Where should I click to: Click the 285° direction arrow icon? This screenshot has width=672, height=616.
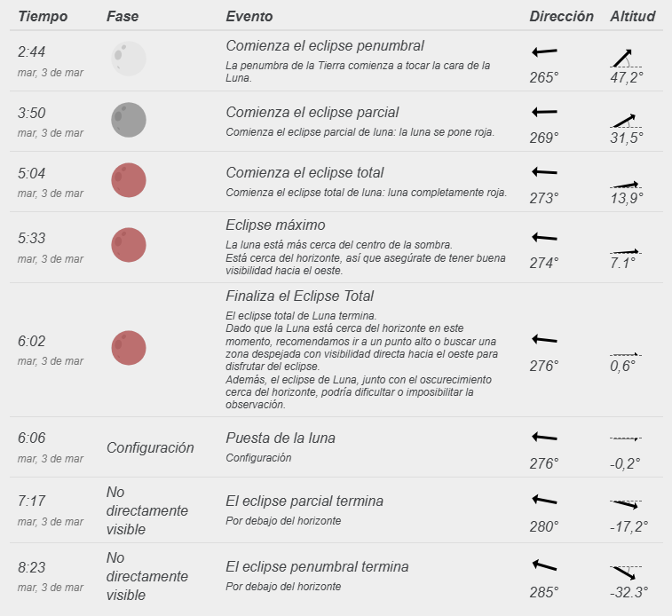(x=543, y=565)
